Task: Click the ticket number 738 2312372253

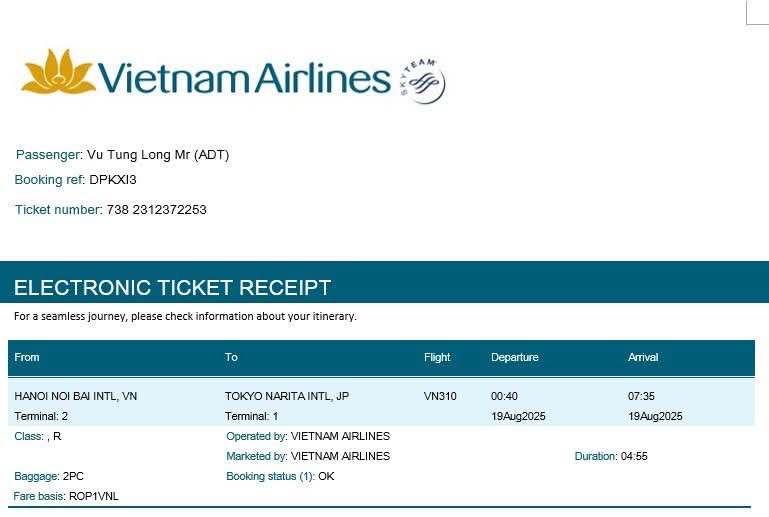Action: 156,210
